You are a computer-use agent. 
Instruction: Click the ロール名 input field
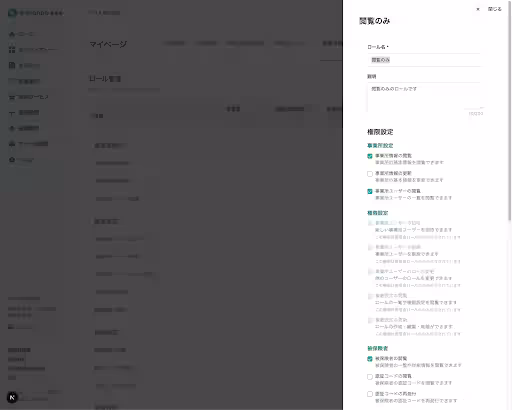(424, 60)
